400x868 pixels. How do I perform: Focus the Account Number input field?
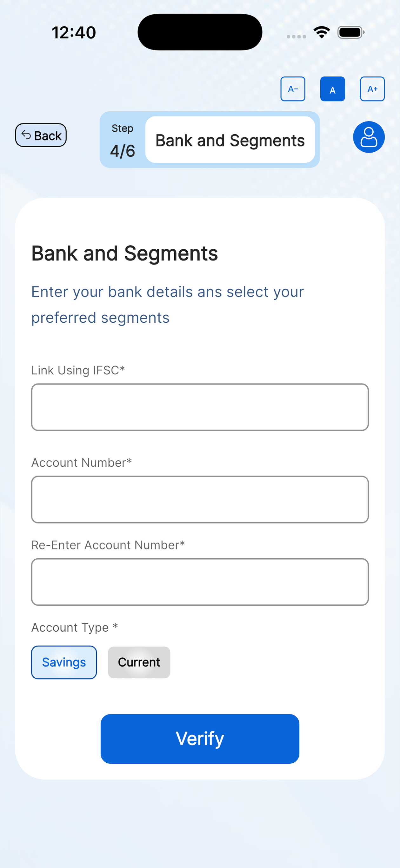[200, 499]
